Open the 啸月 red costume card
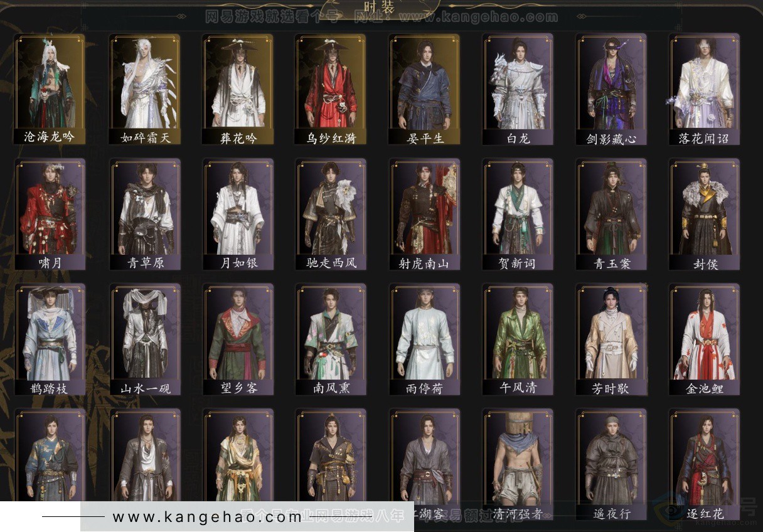This screenshot has height=532, width=763. coord(50,215)
